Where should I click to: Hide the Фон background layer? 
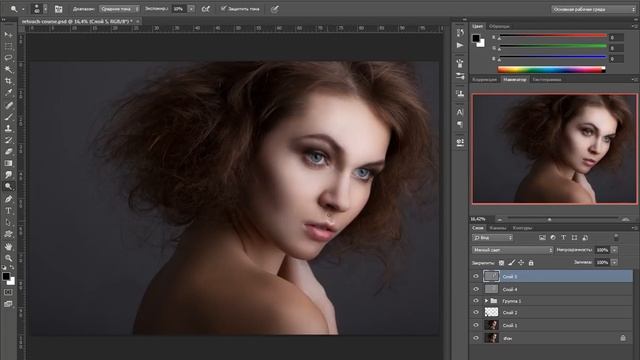point(476,338)
